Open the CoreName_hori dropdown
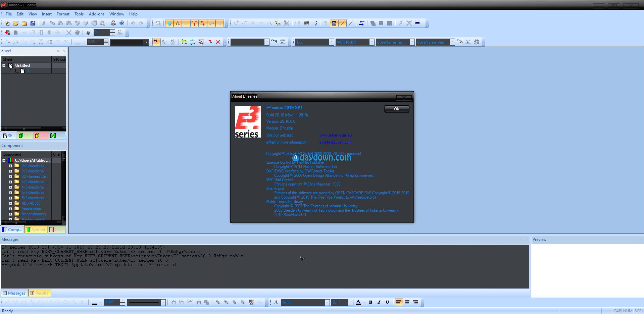 [412, 42]
